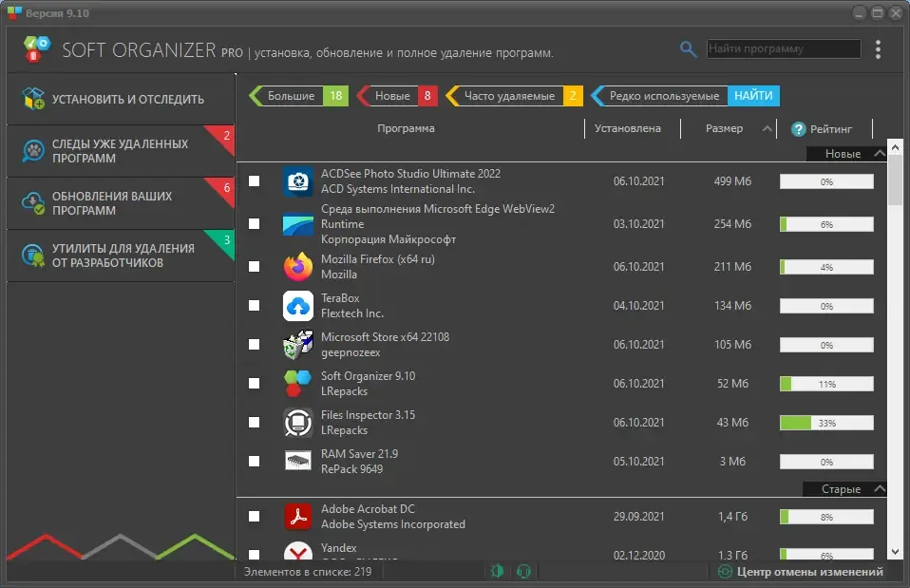This screenshot has width=910, height=588.
Task: Sort by Установлена column header
Action: (627, 128)
